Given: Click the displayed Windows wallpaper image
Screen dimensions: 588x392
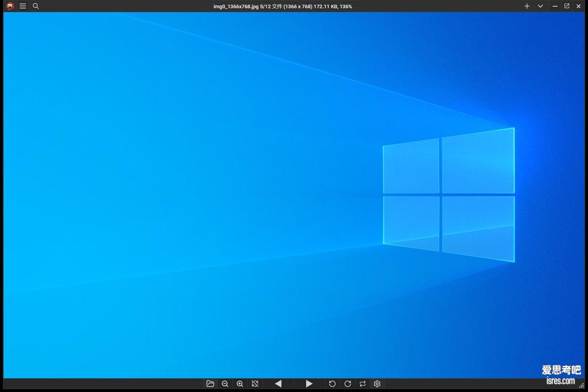Looking at the screenshot, I should tap(294, 195).
